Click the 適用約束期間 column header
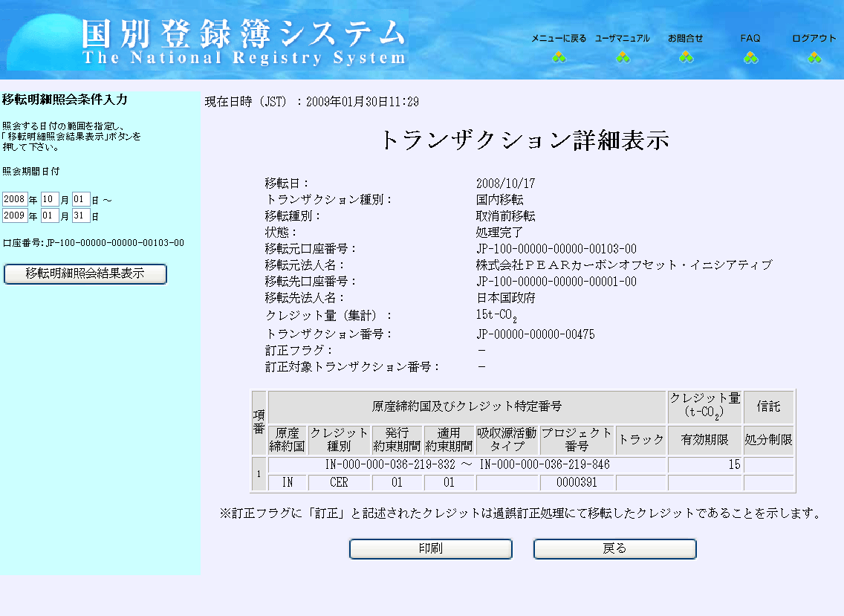844x616 pixels. pos(449,440)
